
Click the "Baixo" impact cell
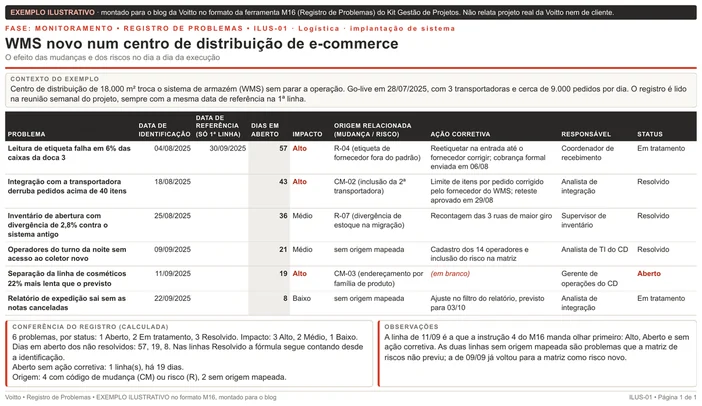click(301, 298)
